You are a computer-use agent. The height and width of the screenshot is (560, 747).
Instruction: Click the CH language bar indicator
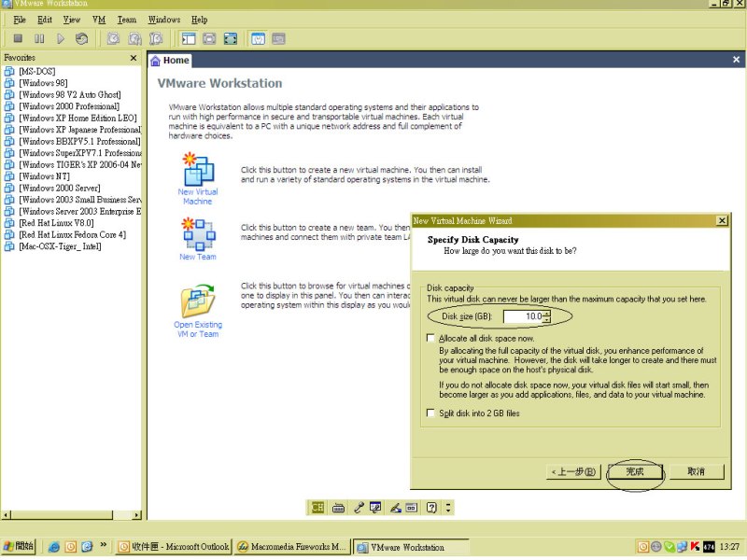click(317, 508)
